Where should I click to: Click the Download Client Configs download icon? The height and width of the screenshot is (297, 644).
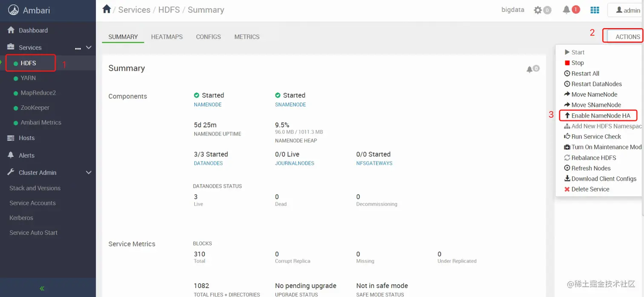[567, 179]
